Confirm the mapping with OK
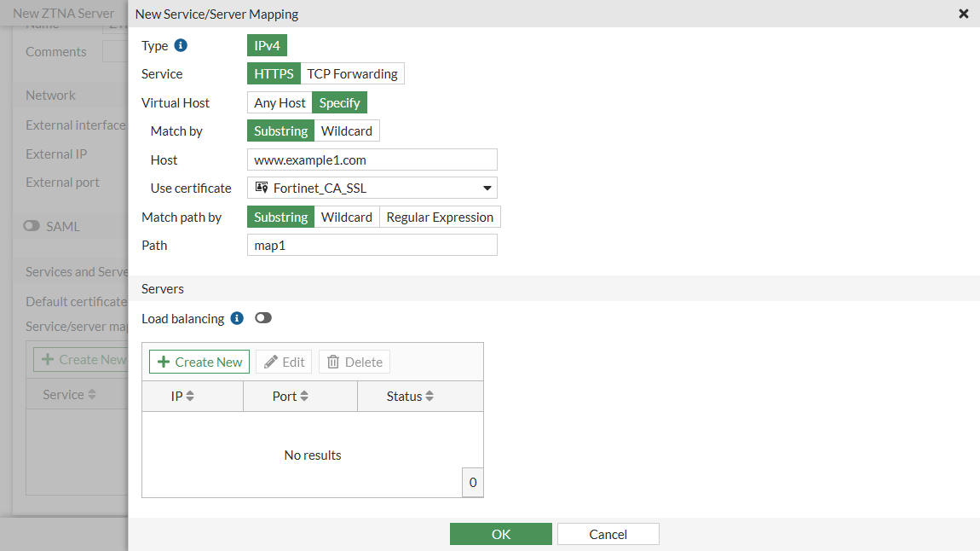Viewport: 980px width, 551px height. [x=501, y=534]
